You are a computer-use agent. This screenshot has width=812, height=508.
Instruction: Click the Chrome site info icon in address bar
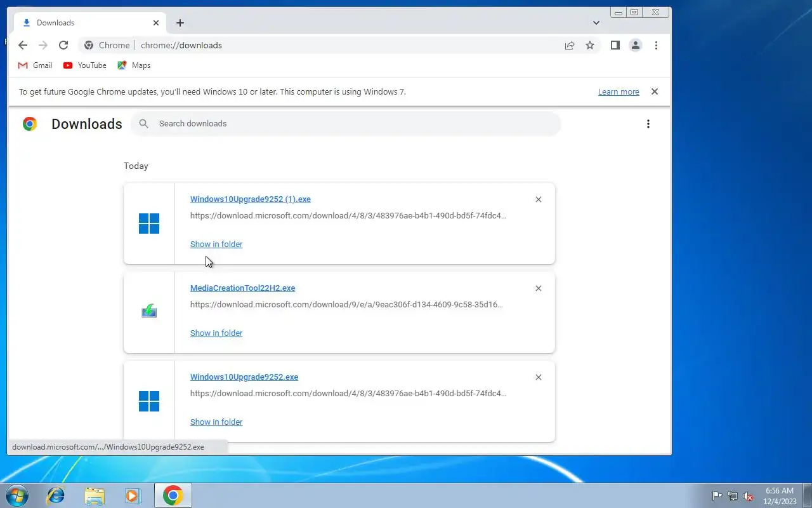pos(89,45)
